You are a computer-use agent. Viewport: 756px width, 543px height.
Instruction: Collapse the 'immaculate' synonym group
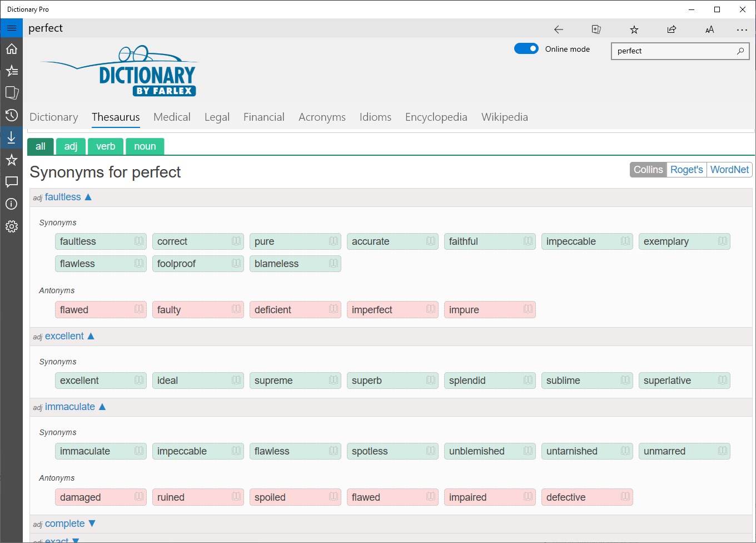pos(101,407)
